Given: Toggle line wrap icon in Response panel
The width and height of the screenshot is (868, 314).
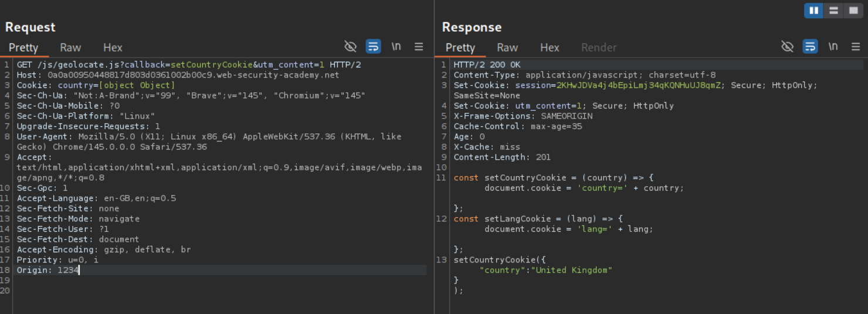Looking at the screenshot, I should (x=810, y=47).
